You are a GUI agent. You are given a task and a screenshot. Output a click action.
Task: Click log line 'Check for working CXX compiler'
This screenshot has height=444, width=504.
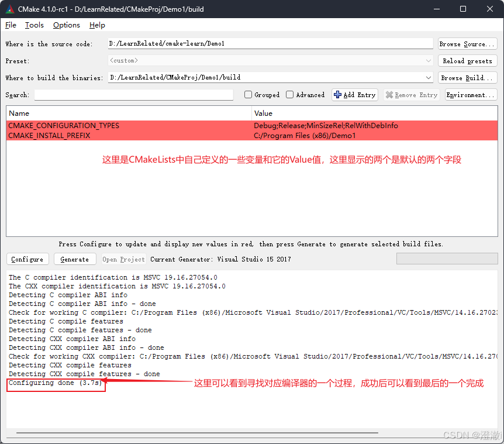(x=253, y=356)
